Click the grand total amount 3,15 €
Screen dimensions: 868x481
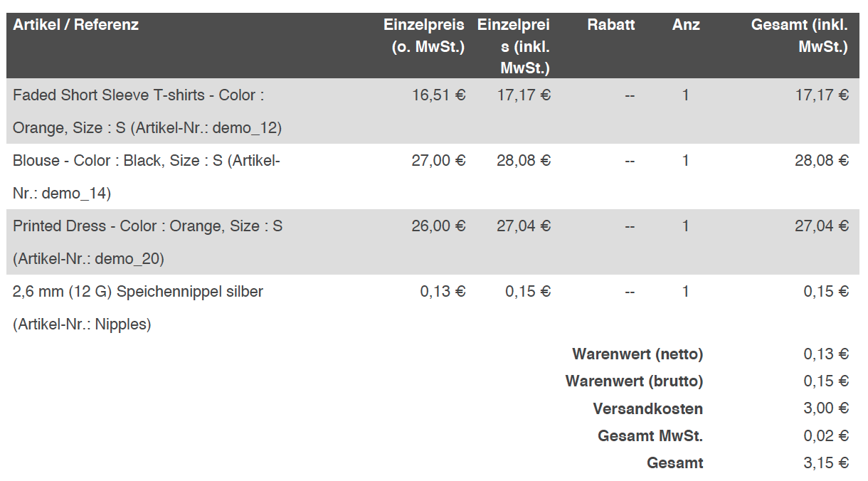tap(825, 463)
